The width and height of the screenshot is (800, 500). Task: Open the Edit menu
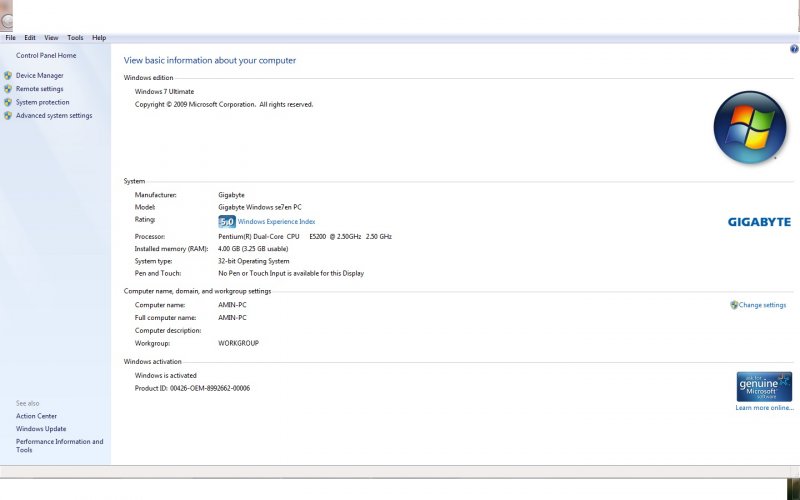tap(30, 38)
